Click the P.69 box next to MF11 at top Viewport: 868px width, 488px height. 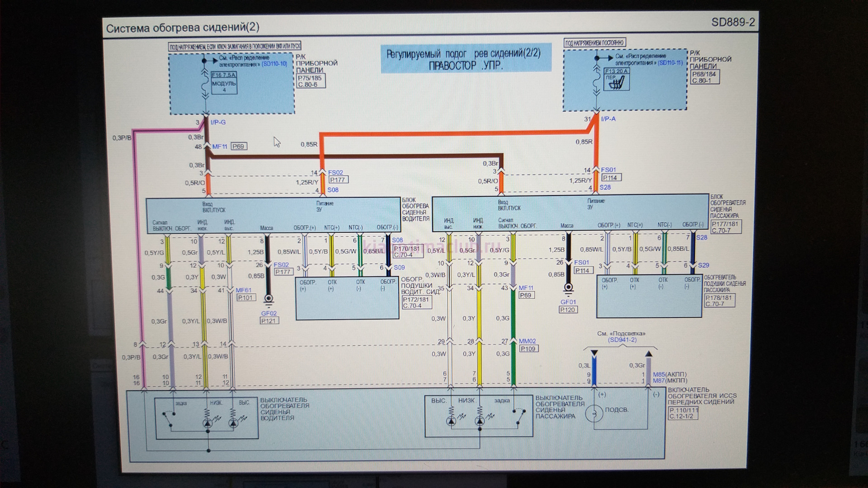[239, 146]
